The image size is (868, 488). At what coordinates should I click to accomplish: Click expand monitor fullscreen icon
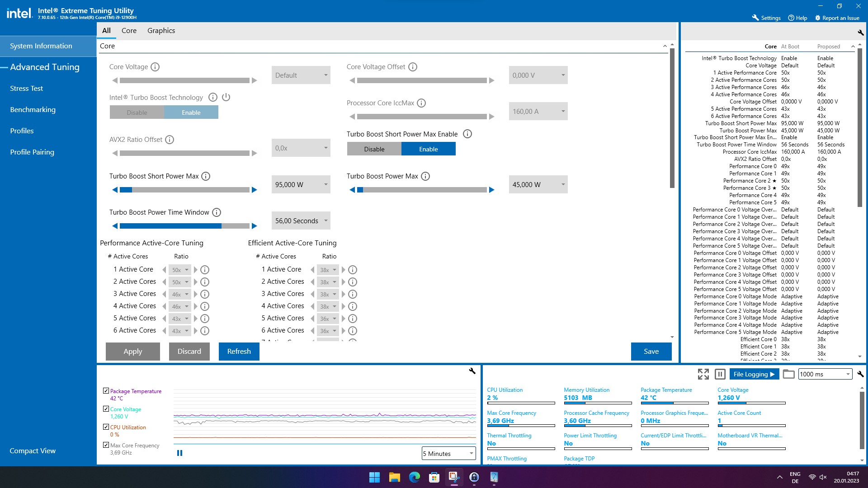pyautogui.click(x=703, y=374)
